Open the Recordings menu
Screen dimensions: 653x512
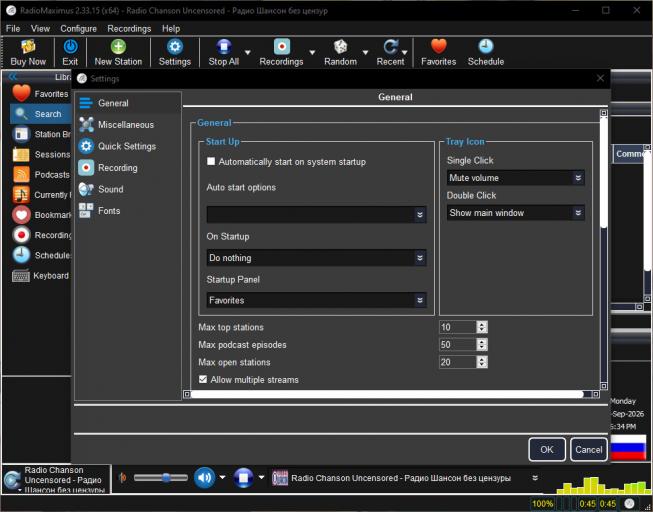coord(129,28)
